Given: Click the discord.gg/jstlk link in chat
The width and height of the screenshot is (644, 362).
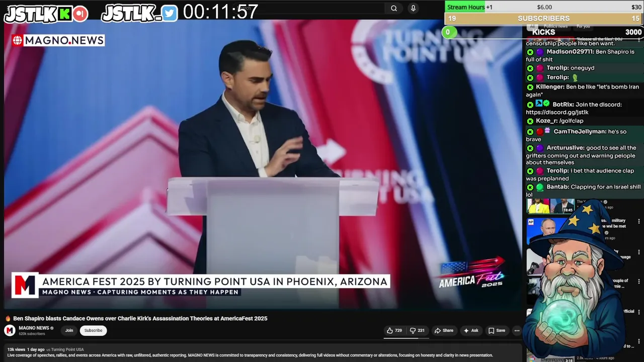Looking at the screenshot, I should coord(557,112).
